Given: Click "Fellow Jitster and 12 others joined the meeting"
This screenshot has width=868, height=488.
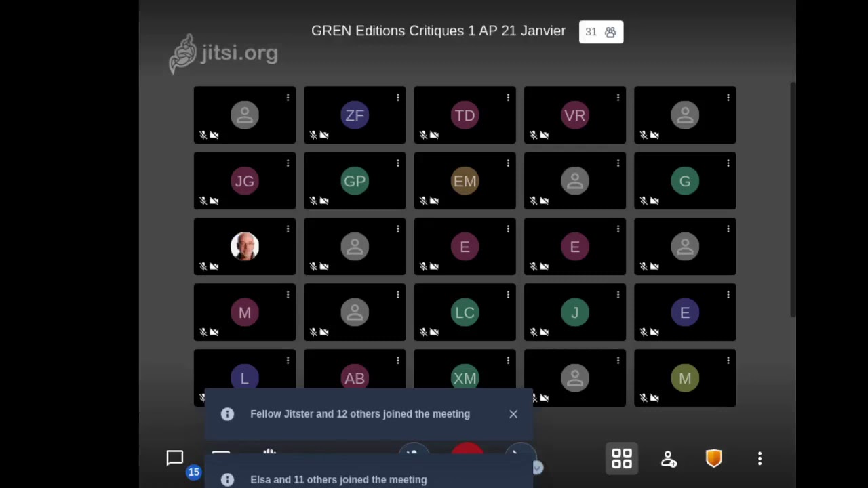Looking at the screenshot, I should [360, 414].
